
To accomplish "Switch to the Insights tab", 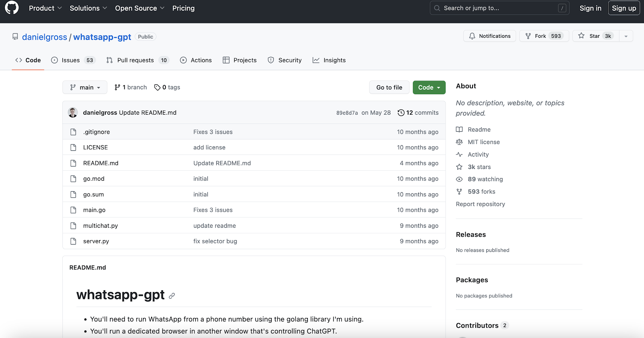I will pyautogui.click(x=329, y=60).
